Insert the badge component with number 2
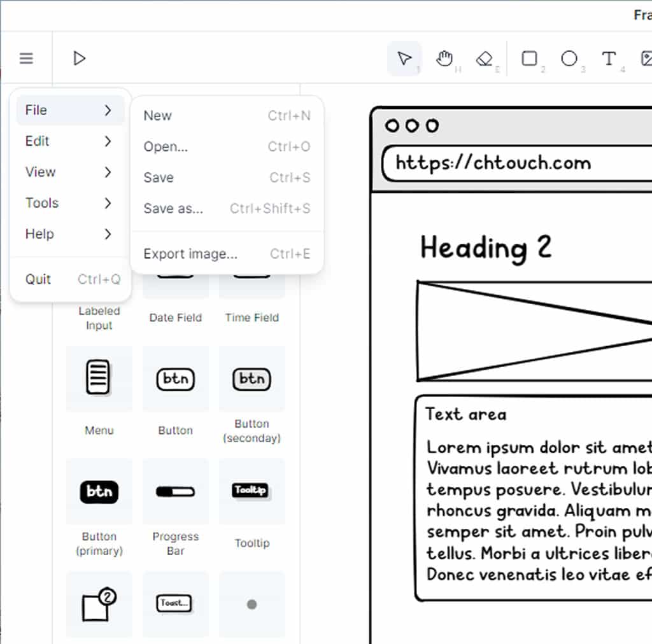The image size is (652, 644). pyautogui.click(x=99, y=604)
